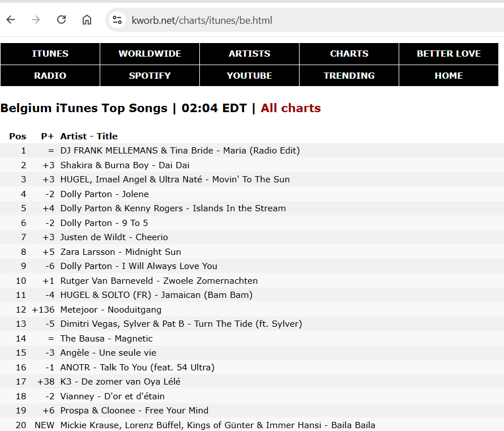This screenshot has height=431, width=504.
Task: Select the Metejoor - Nooduitgang row
Action: (252, 309)
